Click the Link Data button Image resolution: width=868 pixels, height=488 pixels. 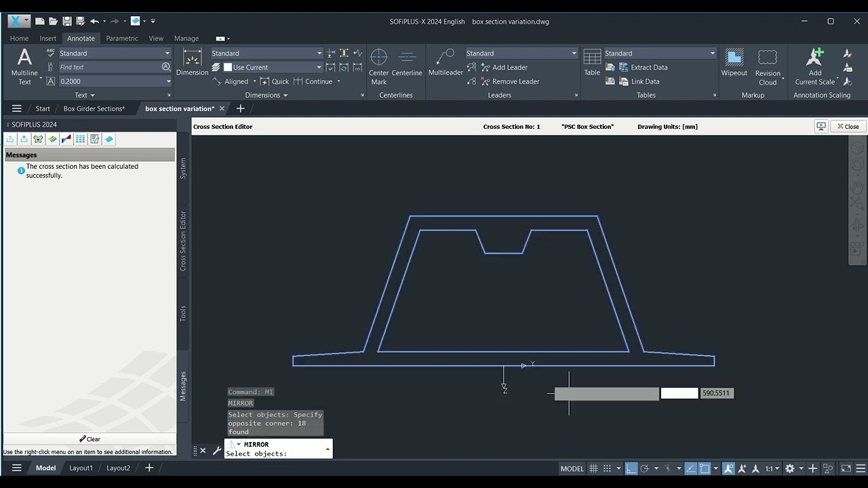coord(639,81)
